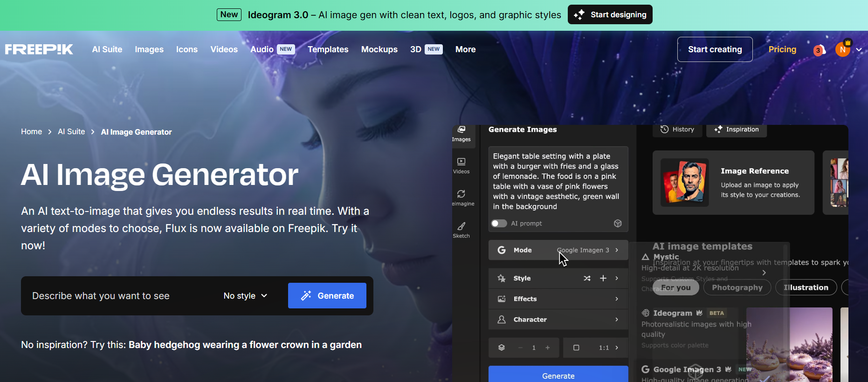Go to Home breadcrumb link
The image size is (868, 382).
click(x=31, y=132)
